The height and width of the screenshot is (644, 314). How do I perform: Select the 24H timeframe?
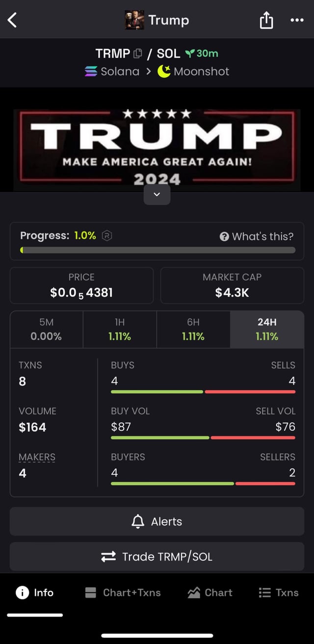point(266,329)
